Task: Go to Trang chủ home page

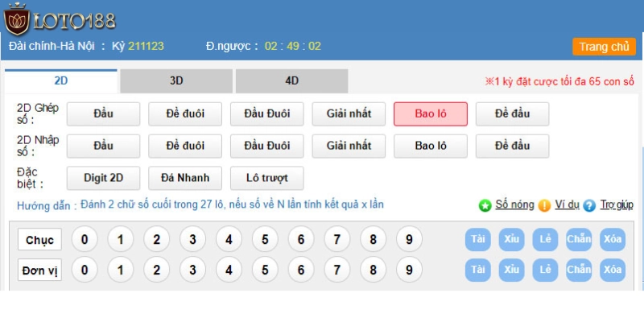Action: click(604, 47)
